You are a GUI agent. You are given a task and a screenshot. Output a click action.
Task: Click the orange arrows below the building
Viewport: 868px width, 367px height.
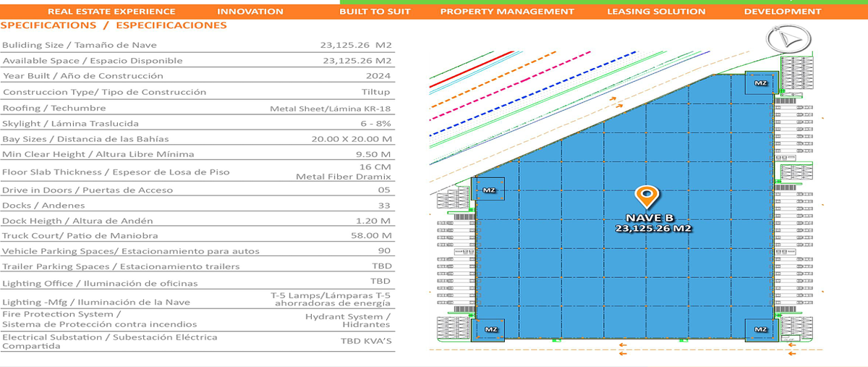point(622,350)
